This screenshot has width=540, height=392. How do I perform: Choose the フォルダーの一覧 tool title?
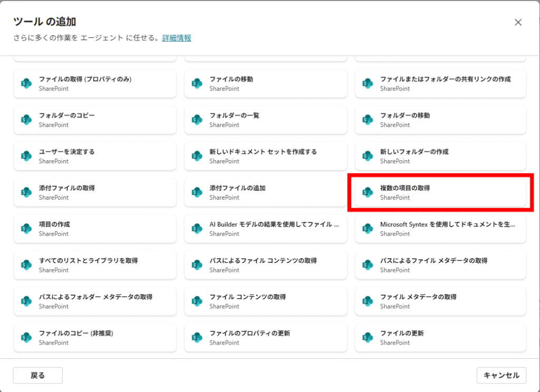[235, 115]
